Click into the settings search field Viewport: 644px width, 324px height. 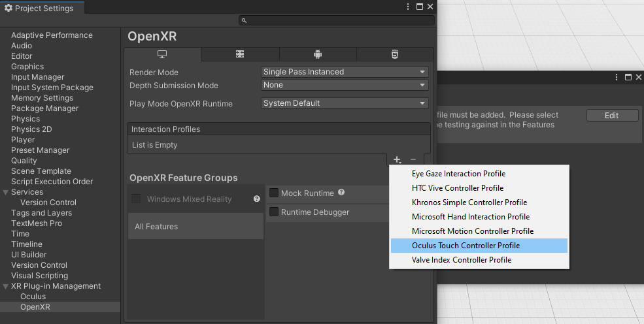pos(337,20)
